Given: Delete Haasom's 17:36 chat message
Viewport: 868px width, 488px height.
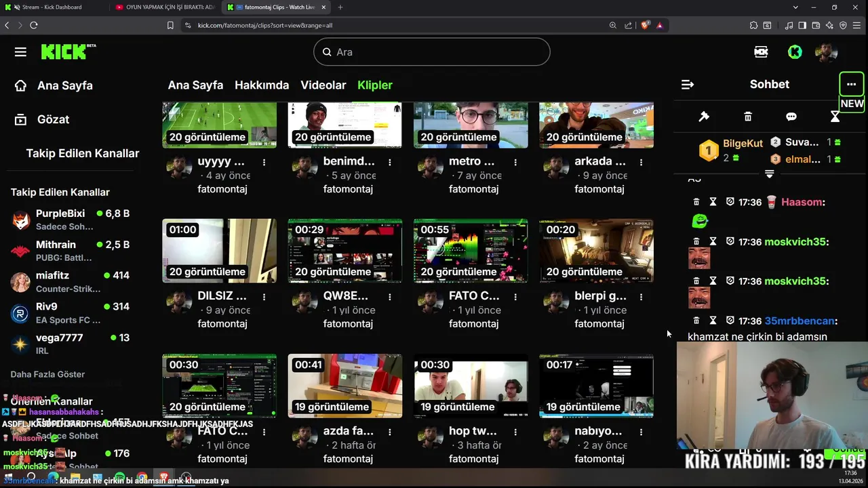Looking at the screenshot, I should [696, 202].
